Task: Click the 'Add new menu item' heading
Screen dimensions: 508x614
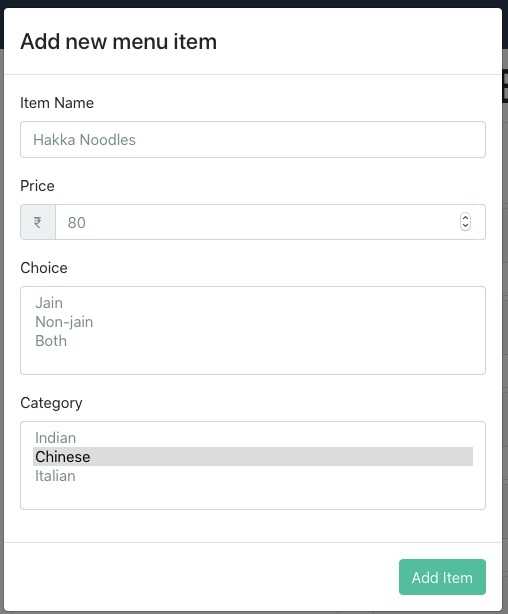Action: (118, 41)
